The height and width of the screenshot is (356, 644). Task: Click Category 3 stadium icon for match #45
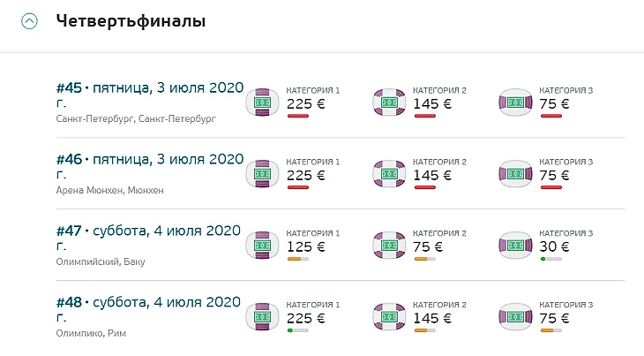[516, 102]
